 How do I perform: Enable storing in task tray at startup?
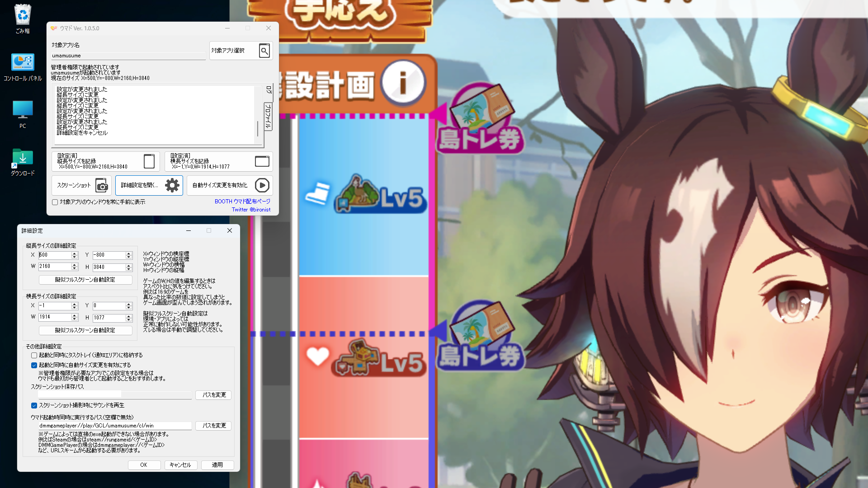coord(34,356)
